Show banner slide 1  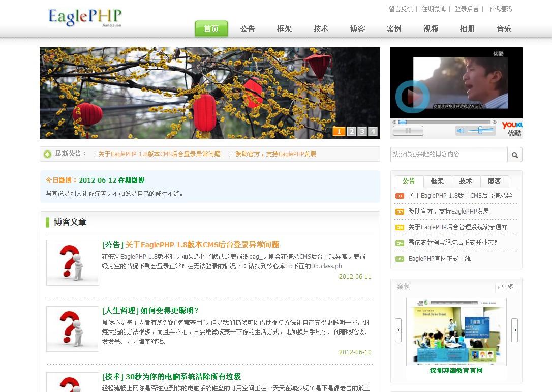click(x=339, y=131)
